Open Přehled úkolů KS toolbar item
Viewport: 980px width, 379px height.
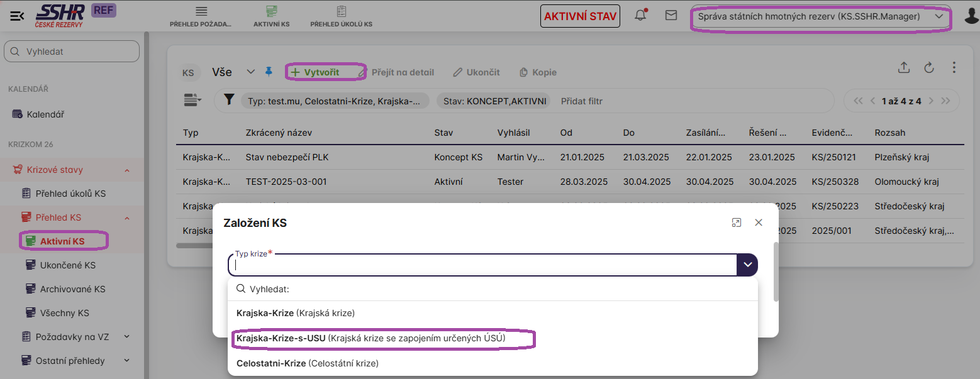pos(341,16)
